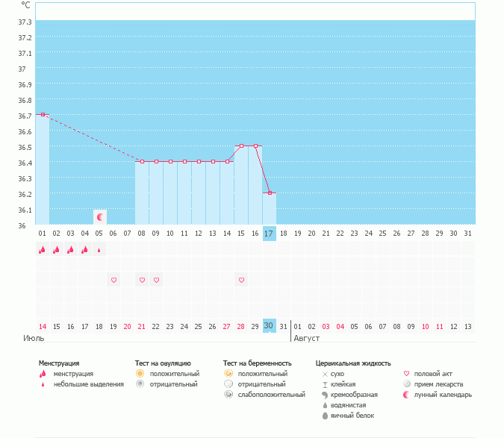Click the heart icon under cycle day 06
The height and width of the screenshot is (438, 504).
pyautogui.click(x=113, y=280)
